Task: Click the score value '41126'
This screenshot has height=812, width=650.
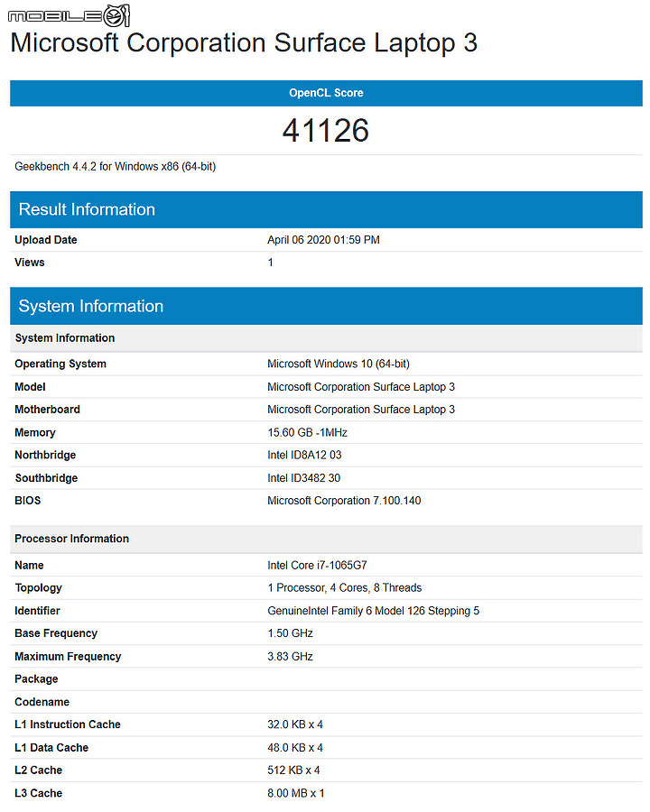Action: pyautogui.click(x=326, y=130)
